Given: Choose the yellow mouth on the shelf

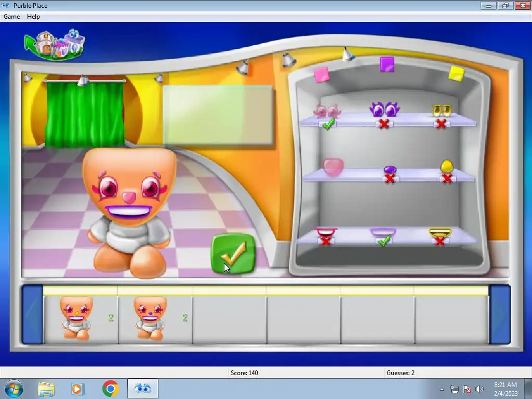Looking at the screenshot, I should pos(440,232).
